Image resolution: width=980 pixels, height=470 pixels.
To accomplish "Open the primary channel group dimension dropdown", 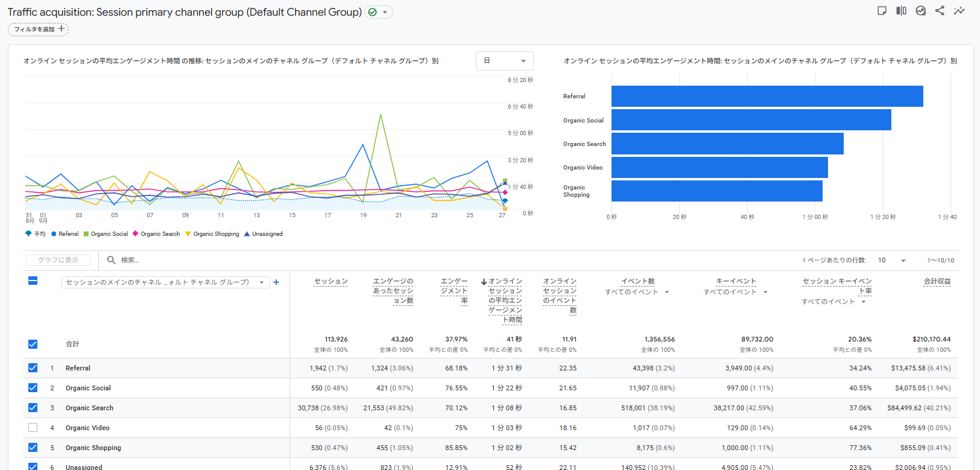I will point(165,282).
